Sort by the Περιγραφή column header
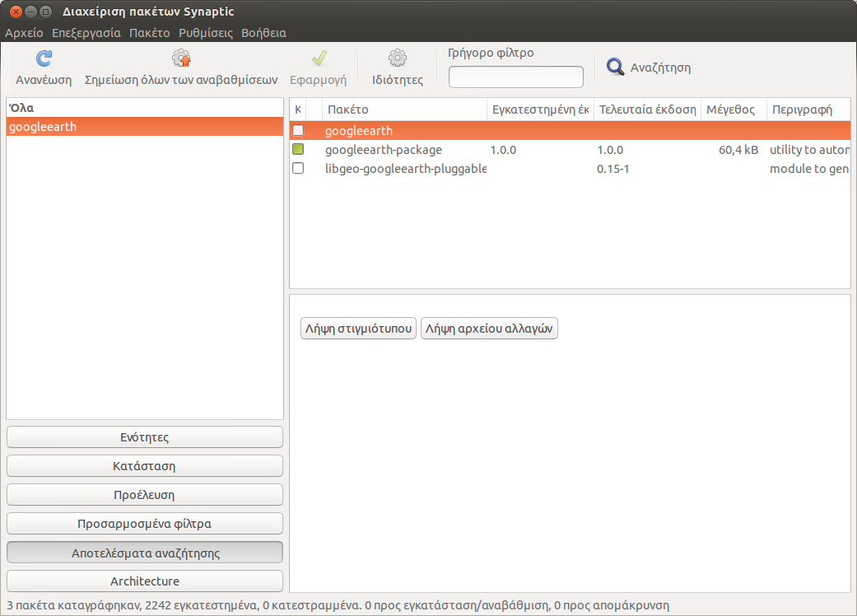 [x=809, y=110]
